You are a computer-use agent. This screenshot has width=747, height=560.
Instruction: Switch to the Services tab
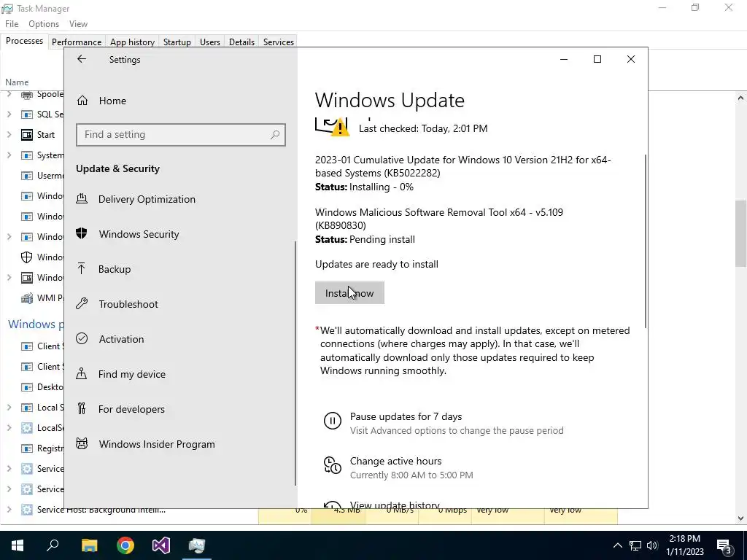pyautogui.click(x=279, y=42)
